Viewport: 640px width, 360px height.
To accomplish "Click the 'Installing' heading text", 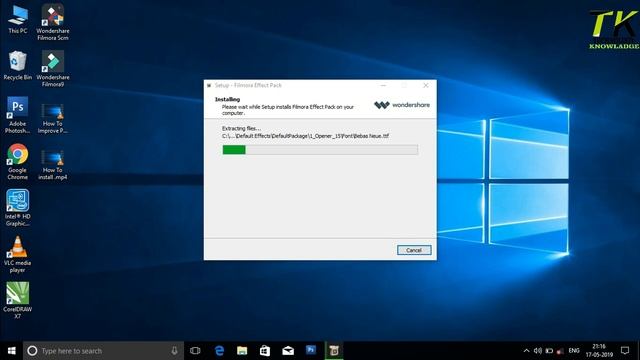I will [x=227, y=99].
